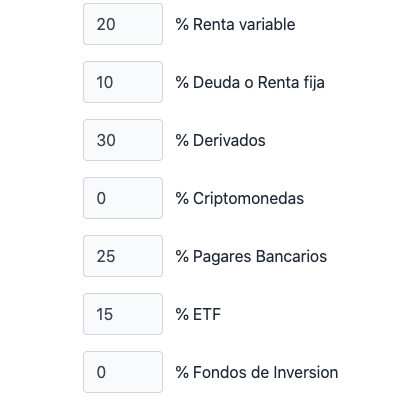
Task: Click the Renta variable percentage field
Action: click(123, 24)
